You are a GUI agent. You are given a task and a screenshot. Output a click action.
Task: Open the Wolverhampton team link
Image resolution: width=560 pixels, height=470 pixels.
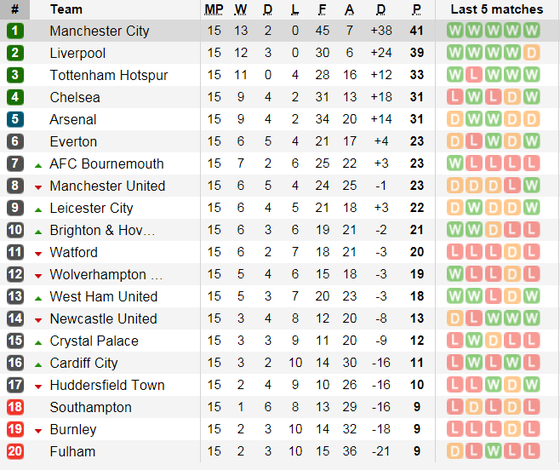pyautogui.click(x=106, y=275)
